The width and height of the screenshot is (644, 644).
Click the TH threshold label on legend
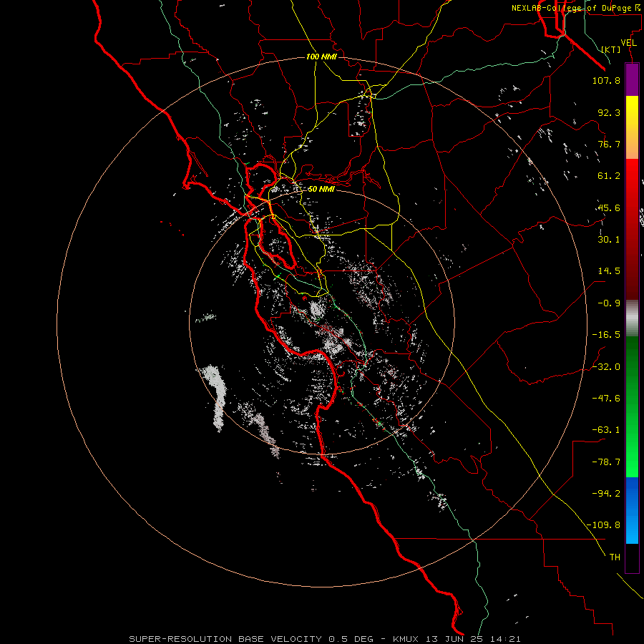coord(615,557)
